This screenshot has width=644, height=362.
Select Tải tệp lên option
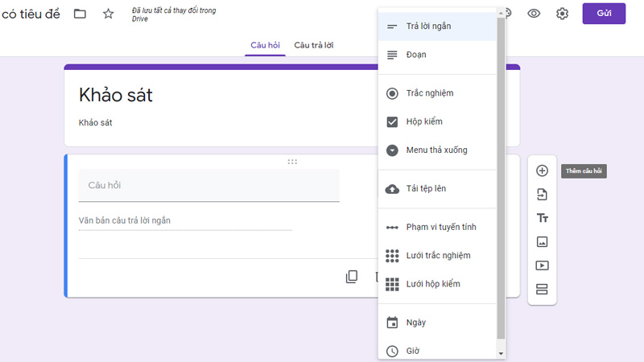pyautogui.click(x=437, y=188)
